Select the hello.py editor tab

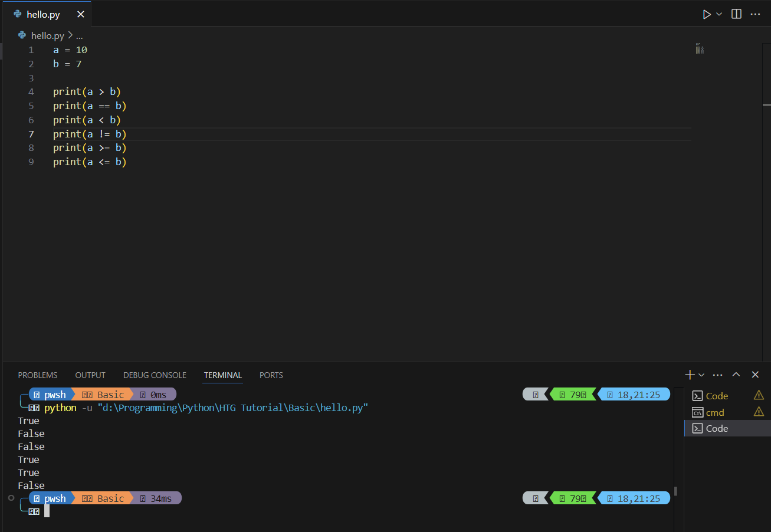(x=42, y=14)
